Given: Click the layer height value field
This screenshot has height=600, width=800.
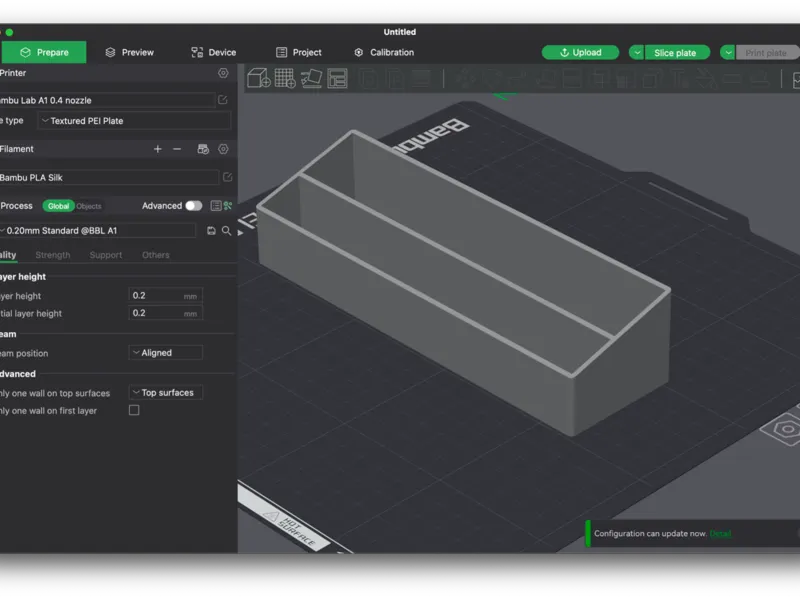Looking at the screenshot, I should 165,295.
